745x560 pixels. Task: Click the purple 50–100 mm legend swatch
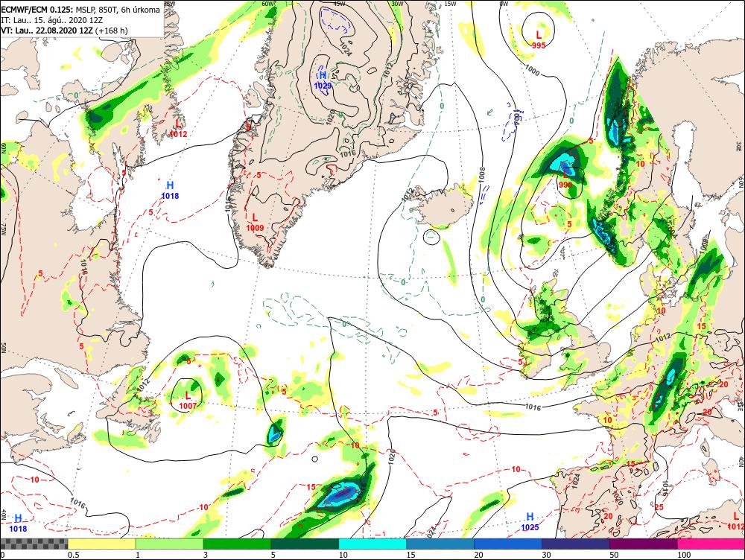pyautogui.click(x=644, y=544)
